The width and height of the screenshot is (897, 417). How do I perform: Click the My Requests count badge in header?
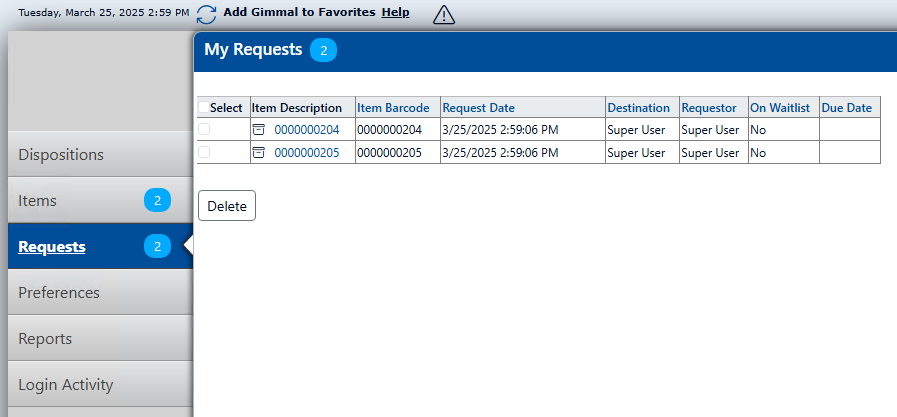323,50
